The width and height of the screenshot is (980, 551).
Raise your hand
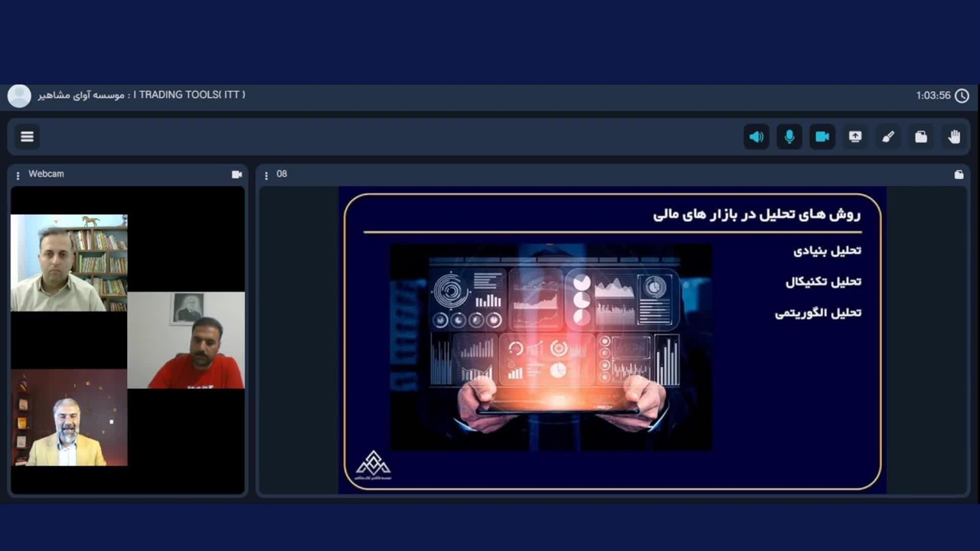954,137
